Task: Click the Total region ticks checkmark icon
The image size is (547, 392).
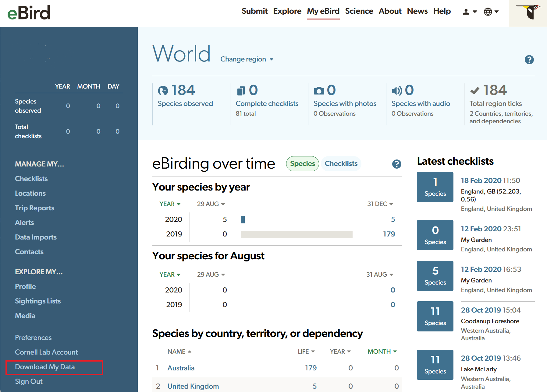Action: 475,91
